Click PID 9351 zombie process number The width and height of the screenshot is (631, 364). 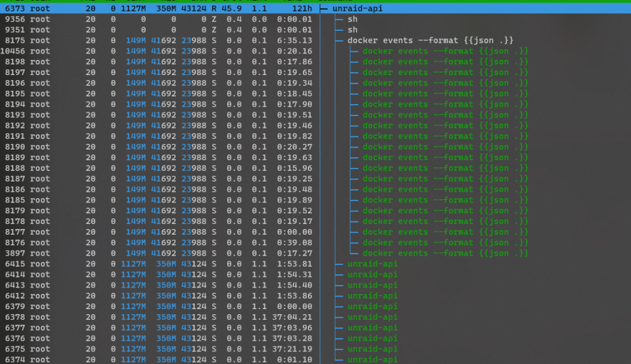pyautogui.click(x=15, y=30)
